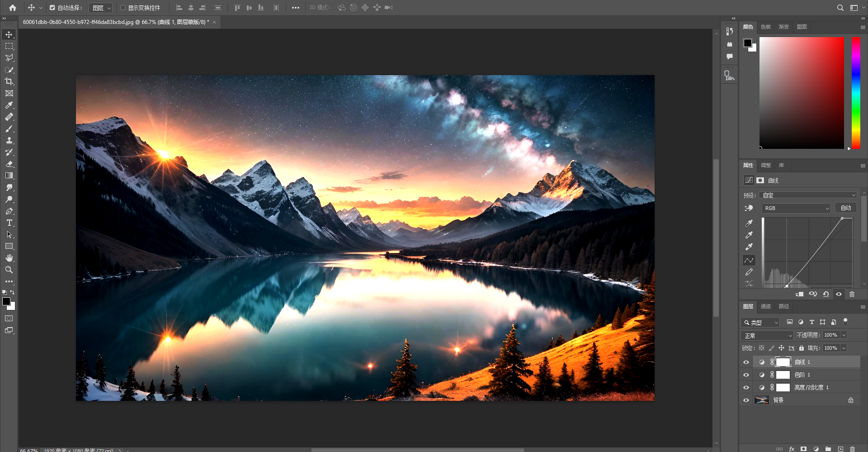The height and width of the screenshot is (452, 868).
Task: Toggle Auto-Select checkbox
Action: (x=52, y=8)
